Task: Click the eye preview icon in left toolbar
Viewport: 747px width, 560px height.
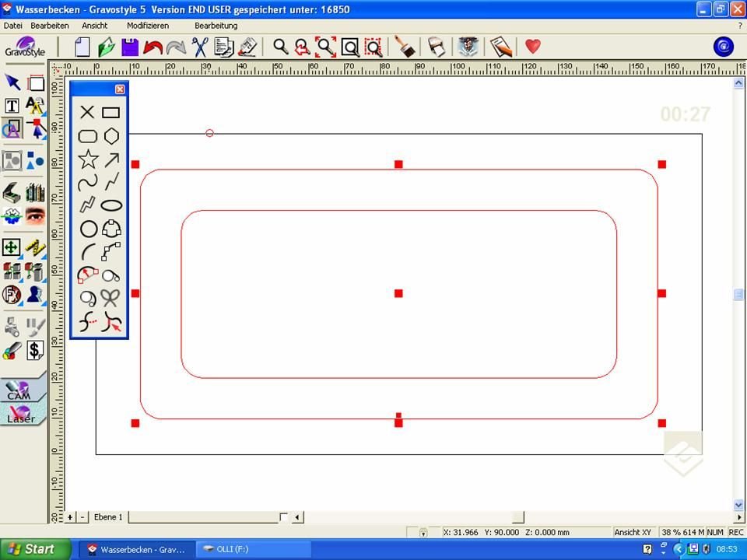Action: click(35, 216)
